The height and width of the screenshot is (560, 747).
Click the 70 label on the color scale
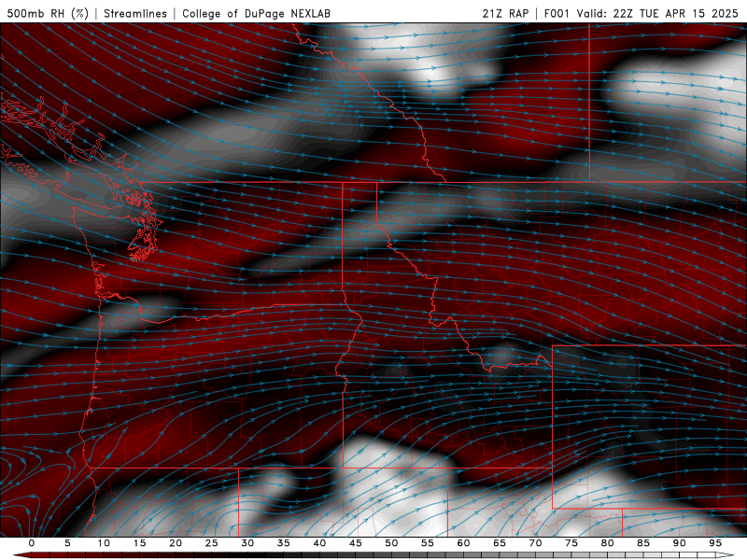point(535,543)
